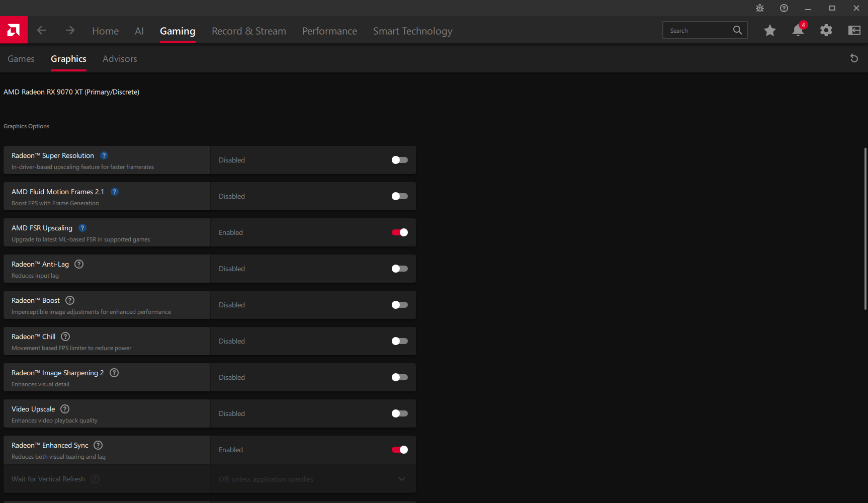Enable the Radeon Chill toggle

point(400,341)
